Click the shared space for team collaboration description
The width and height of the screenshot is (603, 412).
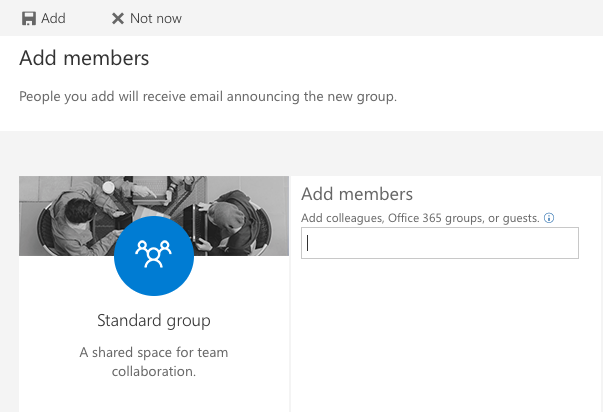(153, 362)
